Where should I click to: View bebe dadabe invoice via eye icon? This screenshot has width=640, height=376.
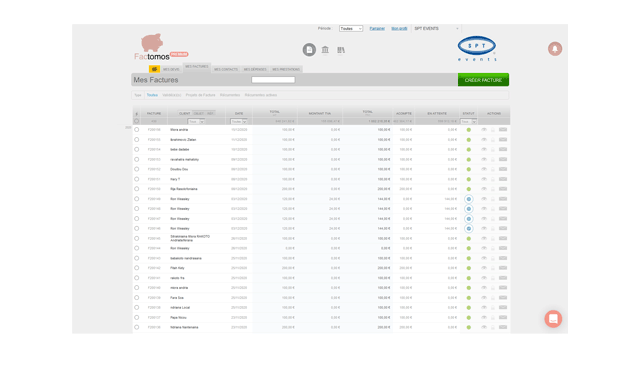[x=484, y=149]
